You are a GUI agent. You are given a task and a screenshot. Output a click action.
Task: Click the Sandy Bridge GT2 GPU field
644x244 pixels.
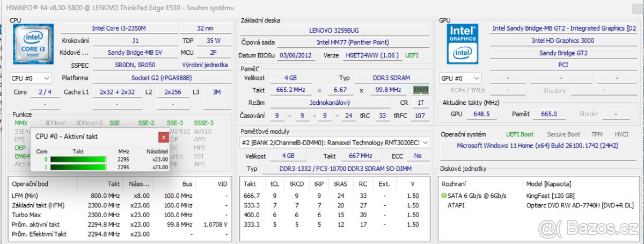coord(563,53)
